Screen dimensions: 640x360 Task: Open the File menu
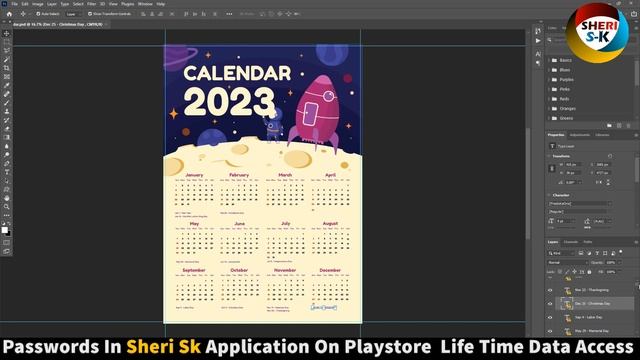[x=14, y=4]
